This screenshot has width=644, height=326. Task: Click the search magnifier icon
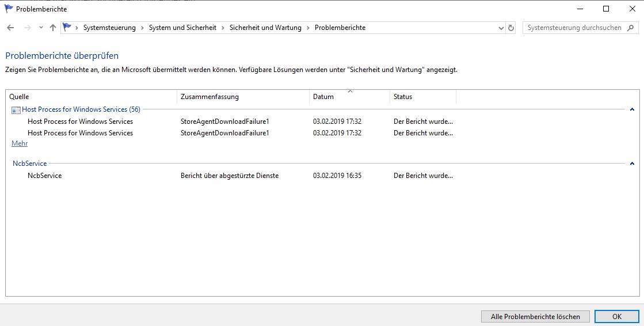click(x=630, y=28)
